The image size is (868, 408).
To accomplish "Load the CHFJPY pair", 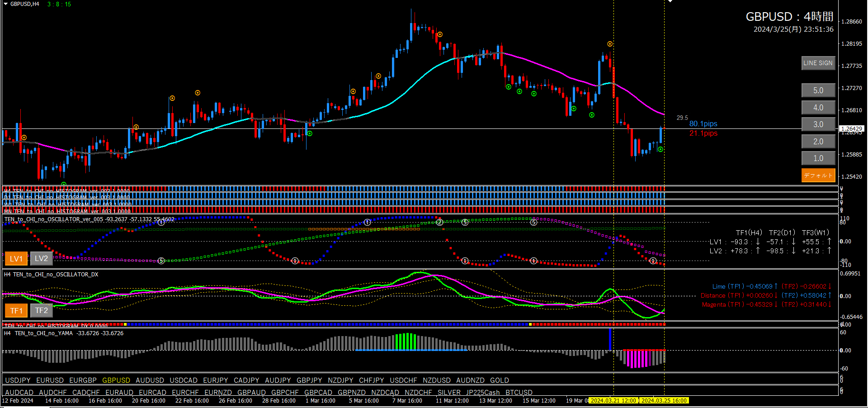I will coord(372,380).
